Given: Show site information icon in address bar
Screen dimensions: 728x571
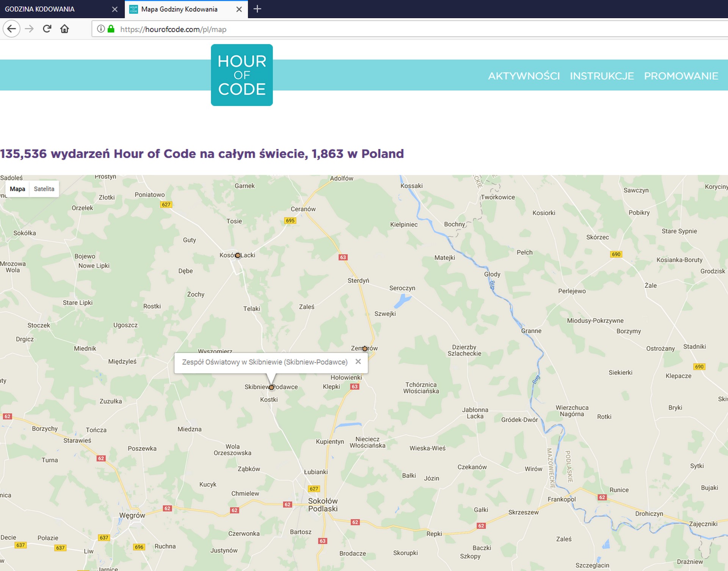Looking at the screenshot, I should click(100, 29).
